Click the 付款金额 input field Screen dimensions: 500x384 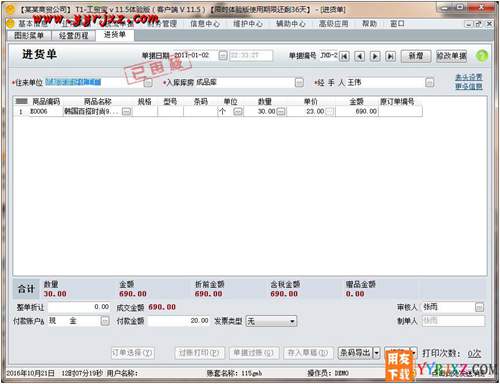coord(179,321)
